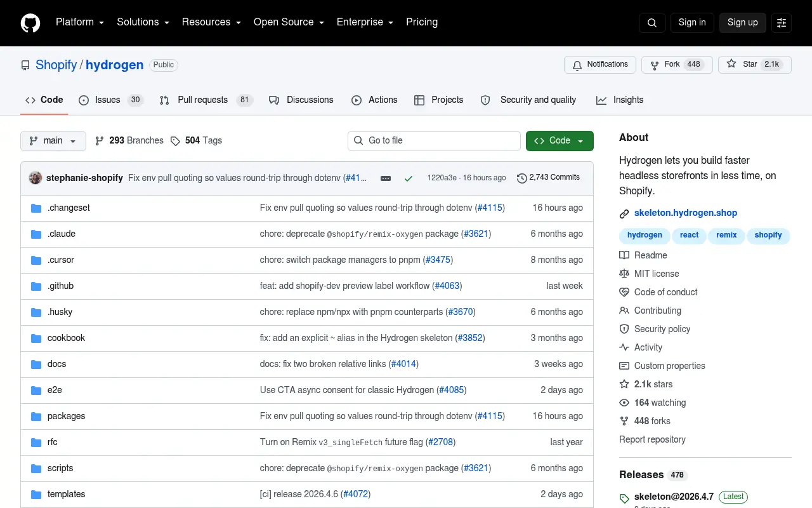Image resolution: width=812 pixels, height=508 pixels.
Task: Open Code of conduct link
Action: point(658,292)
